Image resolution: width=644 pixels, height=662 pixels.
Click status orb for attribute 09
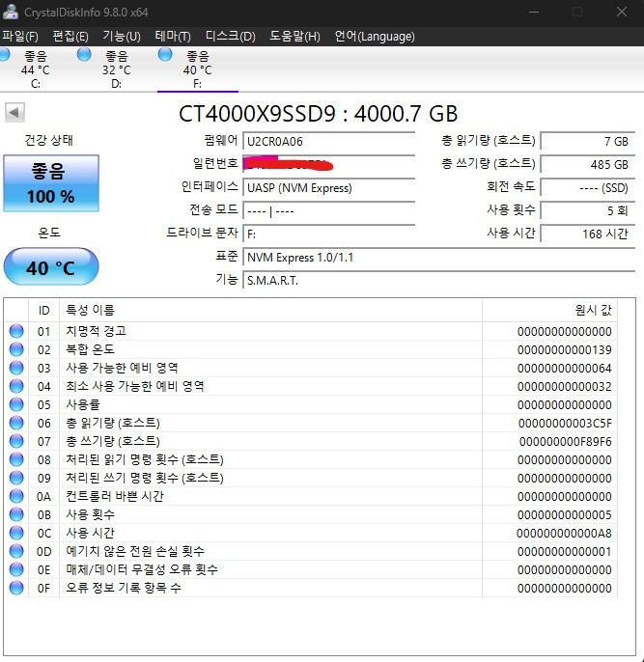(x=16, y=478)
